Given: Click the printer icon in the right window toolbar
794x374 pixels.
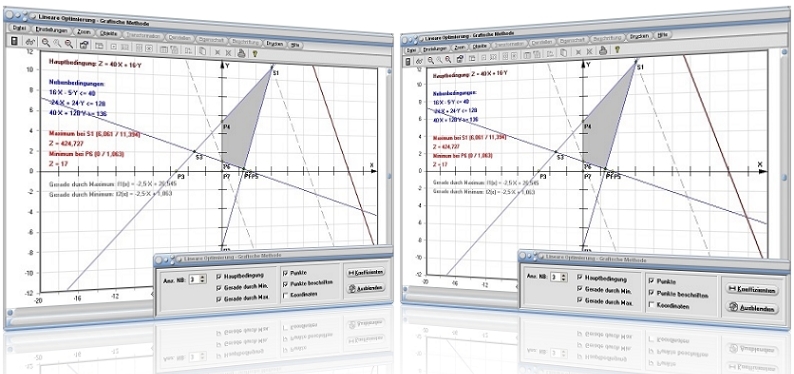Looking at the screenshot, I should pyautogui.click(x=603, y=50).
